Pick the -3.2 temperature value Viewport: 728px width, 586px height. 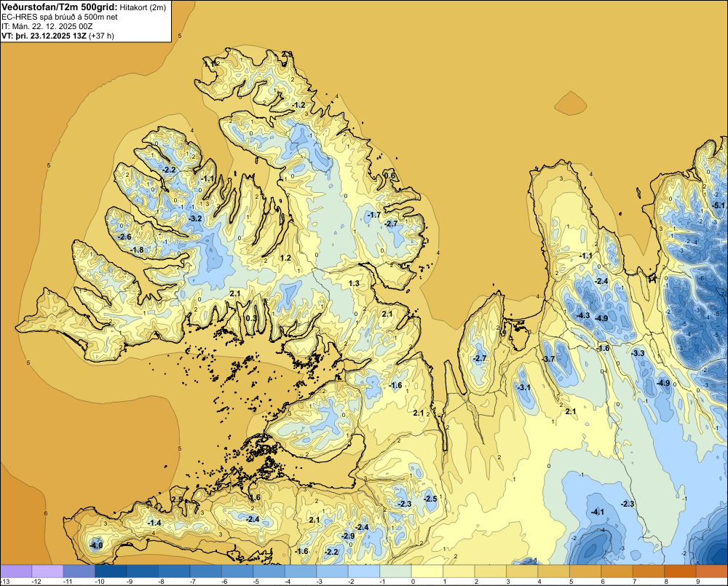click(195, 218)
